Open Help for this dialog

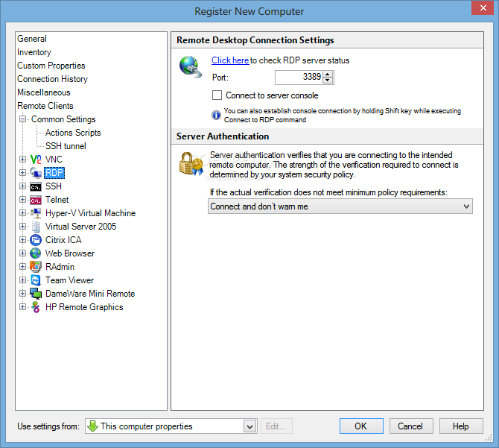pos(461,426)
